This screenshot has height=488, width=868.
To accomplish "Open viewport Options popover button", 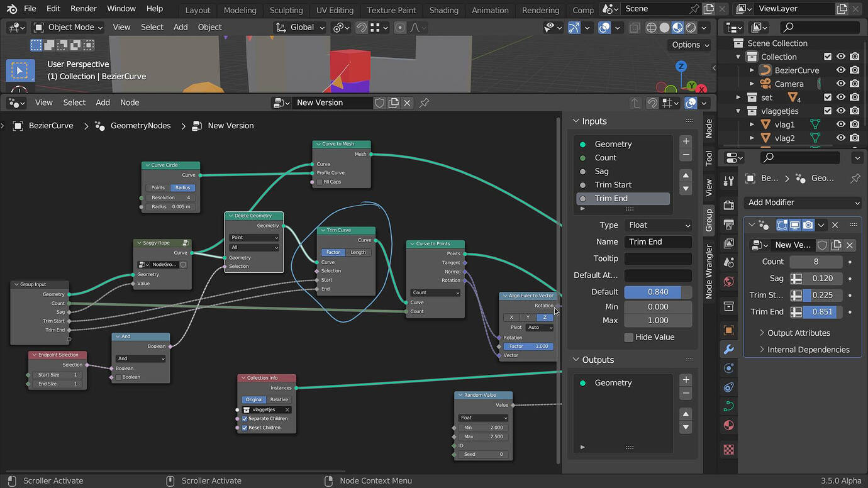I will [x=691, y=45].
